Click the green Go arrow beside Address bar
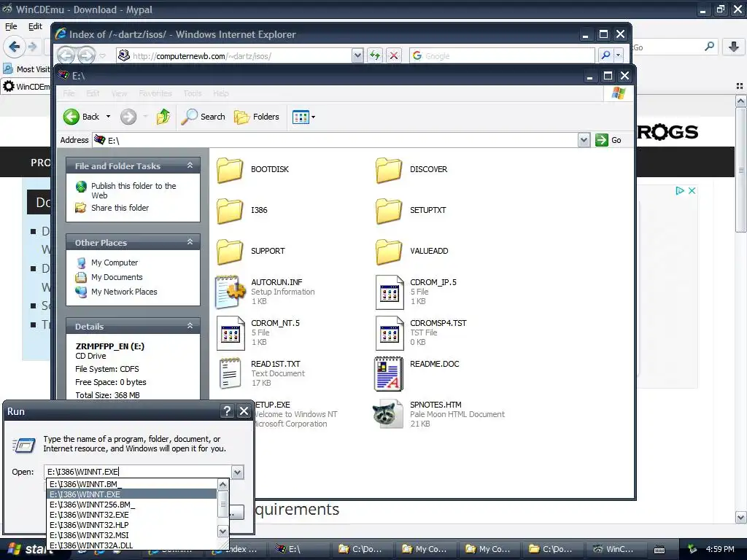747x560 pixels. 602,140
